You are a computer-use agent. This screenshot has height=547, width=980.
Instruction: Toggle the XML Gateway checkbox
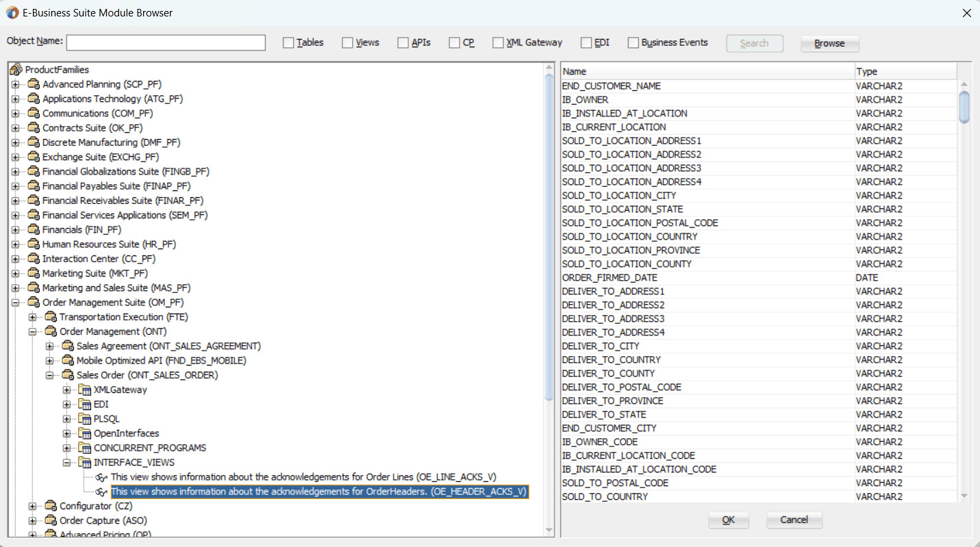coord(498,42)
